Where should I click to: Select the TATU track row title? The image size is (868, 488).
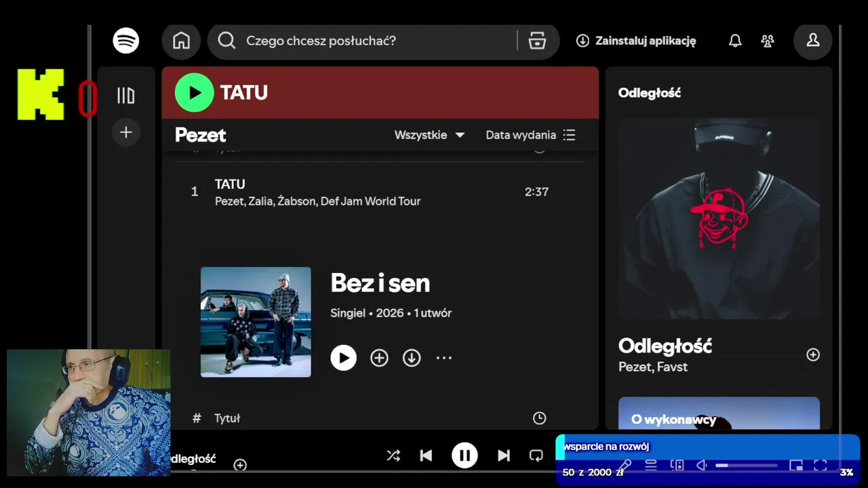pos(230,184)
